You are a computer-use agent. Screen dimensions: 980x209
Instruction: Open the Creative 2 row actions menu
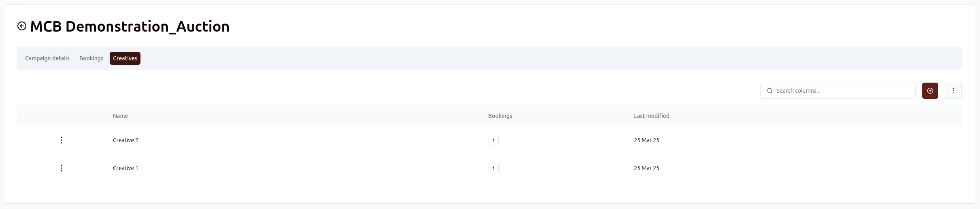click(x=62, y=140)
